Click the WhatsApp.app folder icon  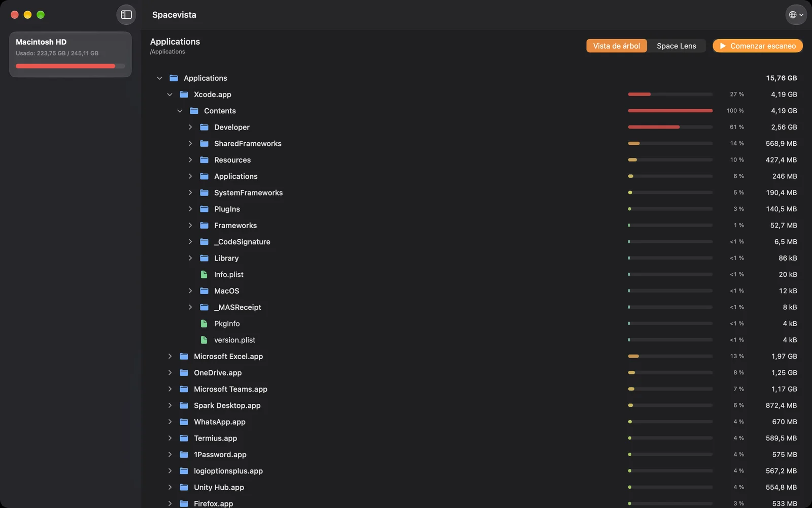pos(184,422)
